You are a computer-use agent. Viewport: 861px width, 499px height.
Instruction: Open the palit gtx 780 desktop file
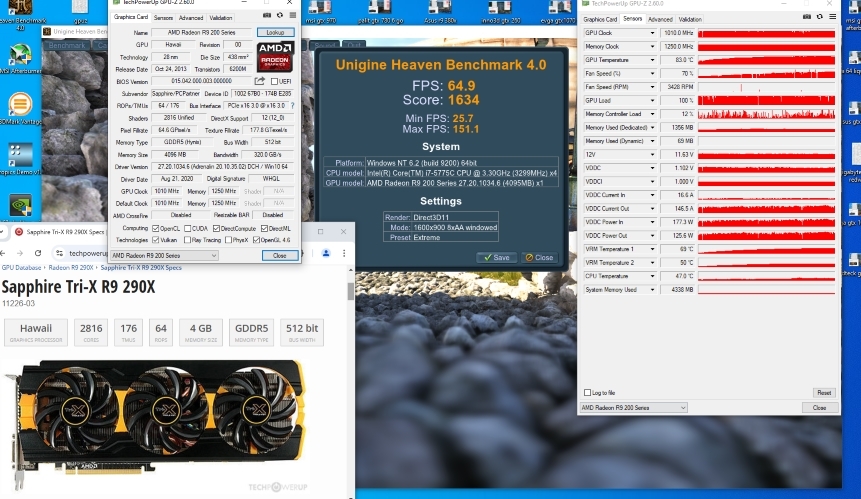pyautogui.click(x=380, y=13)
